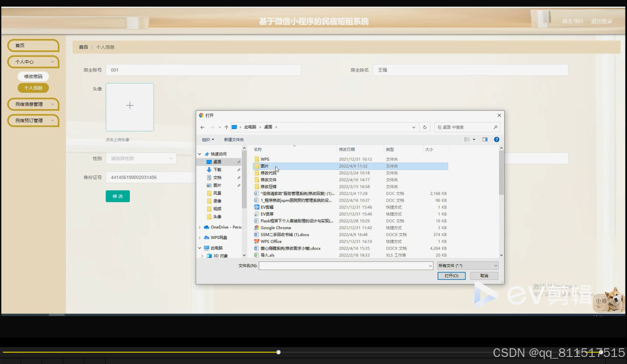This screenshot has height=364, width=627.
Task: Click the PC icon in the address bar
Action: point(235,127)
